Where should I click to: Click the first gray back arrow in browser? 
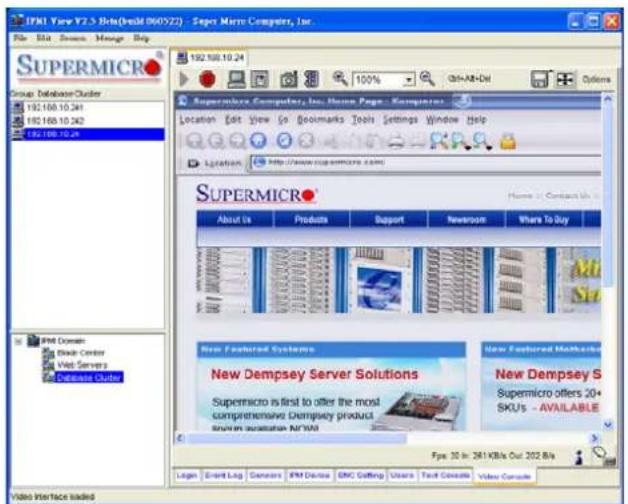coord(195,141)
